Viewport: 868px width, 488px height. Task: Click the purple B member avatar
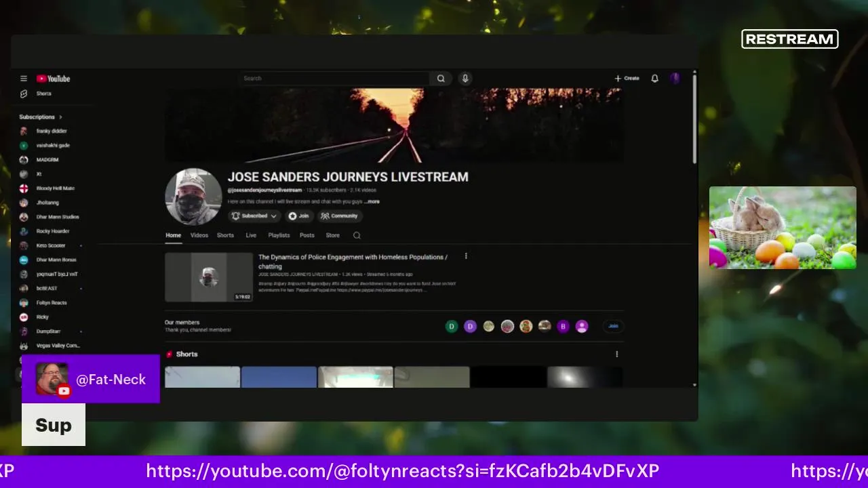pos(563,327)
